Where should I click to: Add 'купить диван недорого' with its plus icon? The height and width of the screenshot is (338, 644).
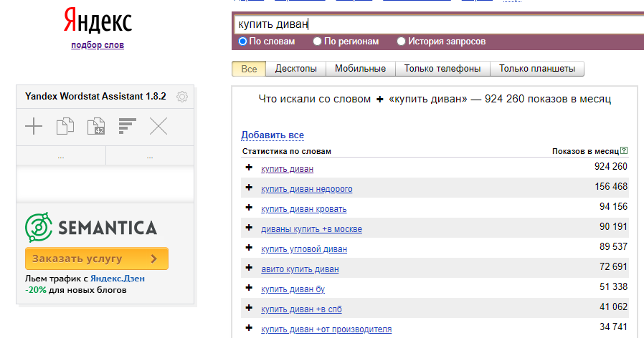[x=249, y=188]
